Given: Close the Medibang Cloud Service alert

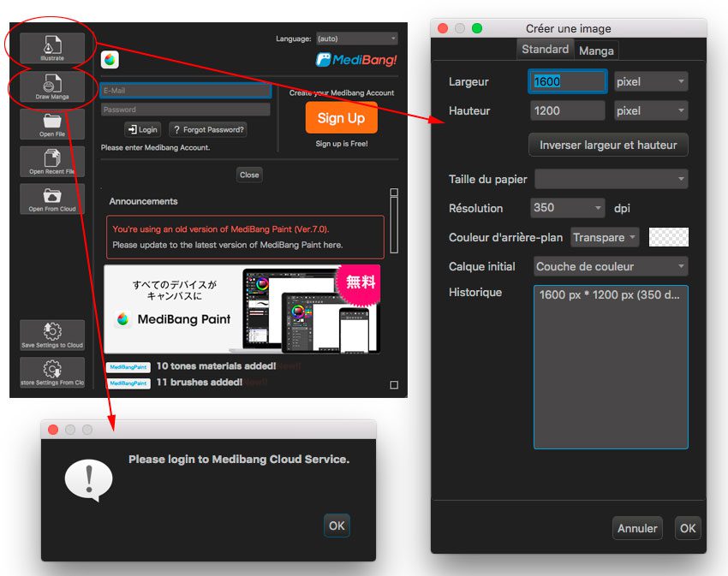Looking at the screenshot, I should tap(53, 430).
